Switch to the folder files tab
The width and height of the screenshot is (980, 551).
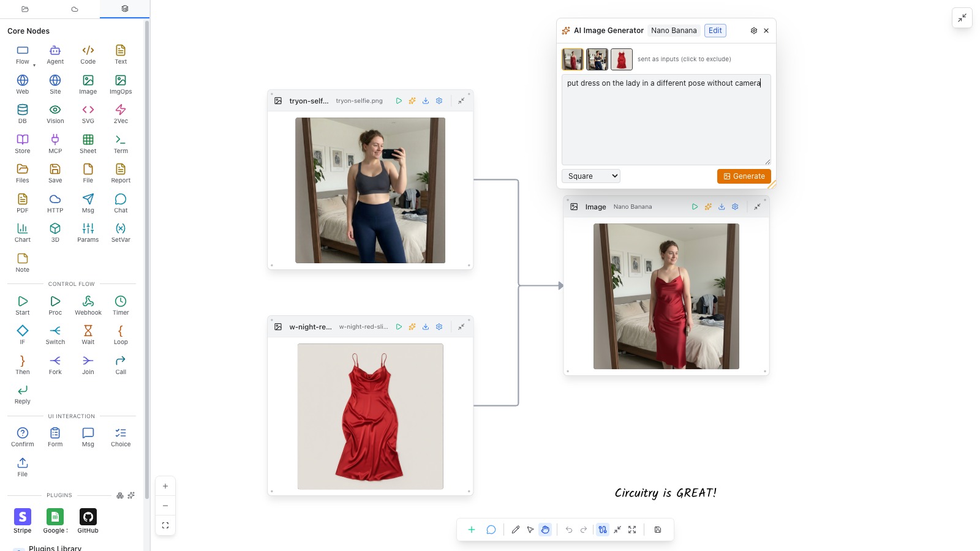[25, 9]
